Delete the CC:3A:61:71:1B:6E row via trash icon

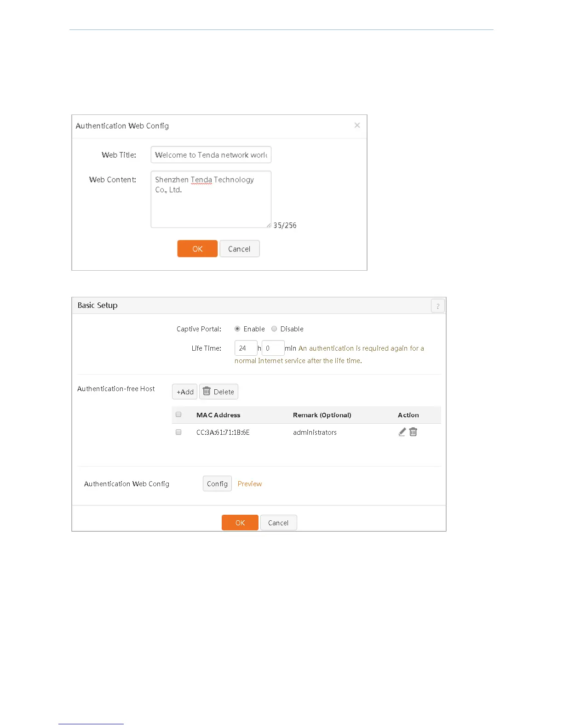click(413, 432)
